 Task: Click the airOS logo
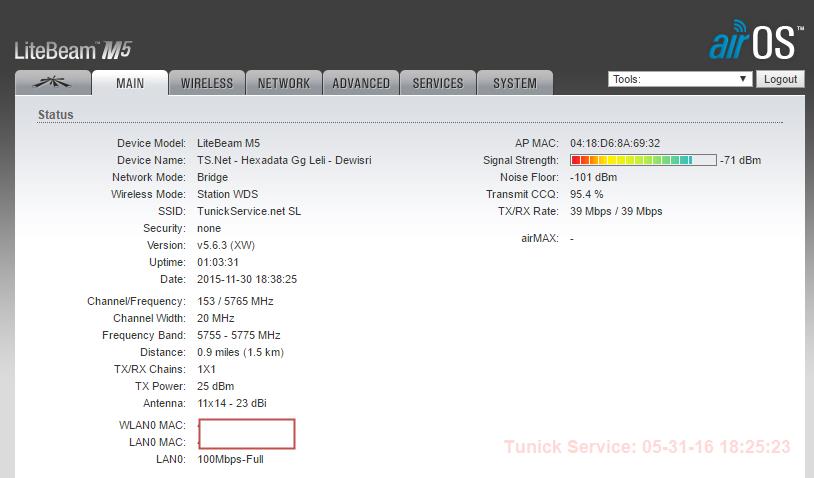point(756,40)
